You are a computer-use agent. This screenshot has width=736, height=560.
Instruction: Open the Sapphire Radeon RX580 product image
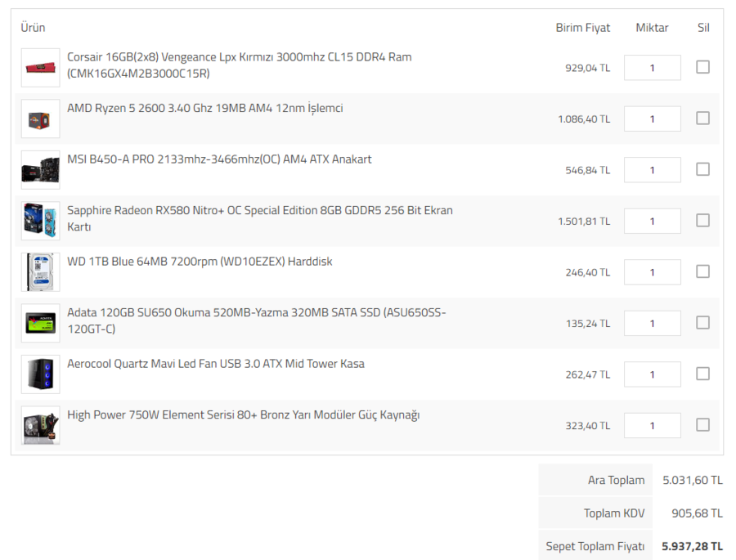point(40,221)
